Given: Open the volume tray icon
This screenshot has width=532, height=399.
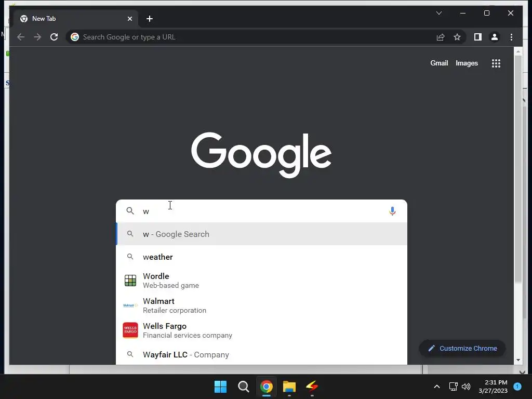Looking at the screenshot, I should click(x=466, y=387).
